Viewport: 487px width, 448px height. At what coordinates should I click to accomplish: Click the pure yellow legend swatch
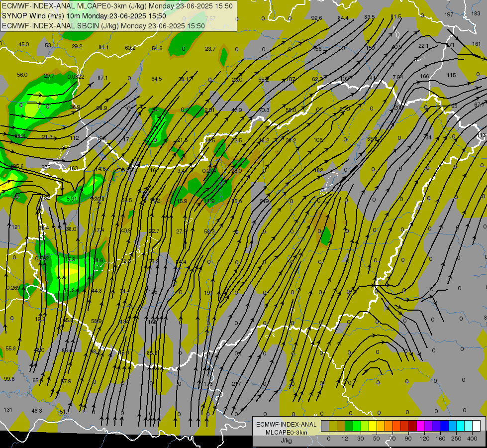coord(373,426)
